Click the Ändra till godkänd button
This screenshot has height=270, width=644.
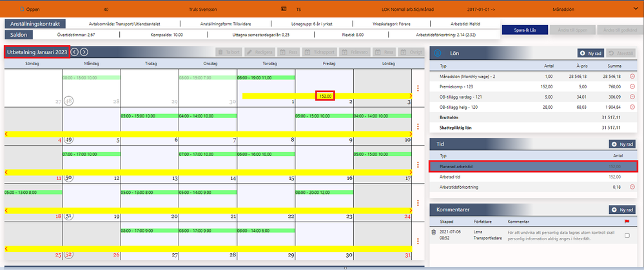(x=621, y=30)
